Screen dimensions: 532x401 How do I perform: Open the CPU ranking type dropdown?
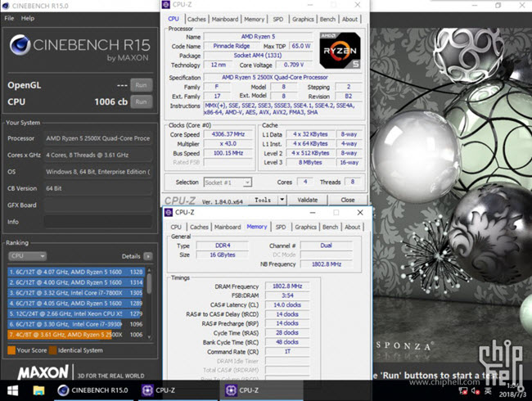[28, 256]
